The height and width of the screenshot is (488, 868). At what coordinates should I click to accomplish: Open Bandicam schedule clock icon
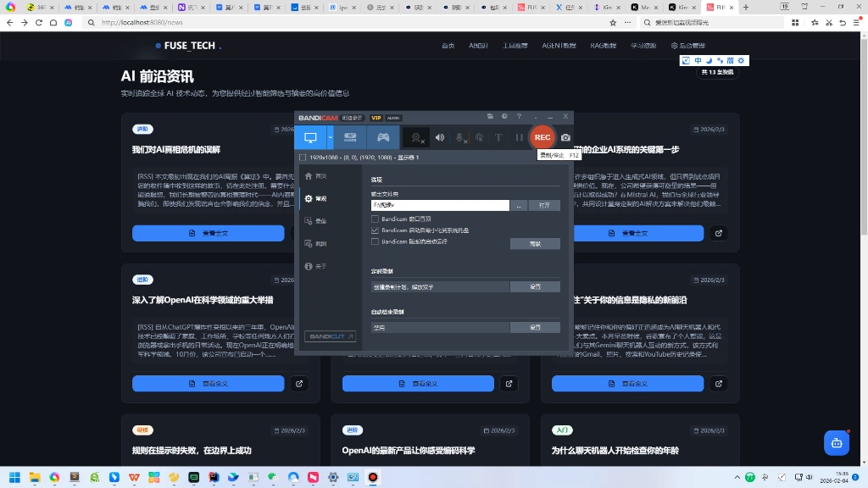click(x=504, y=117)
